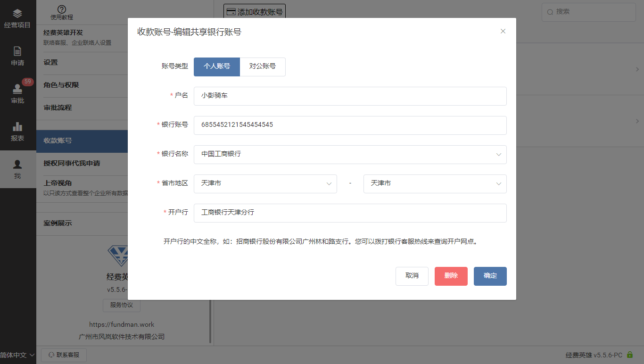Select 角色与权限 menu item
This screenshot has width=644, height=364.
61,85
